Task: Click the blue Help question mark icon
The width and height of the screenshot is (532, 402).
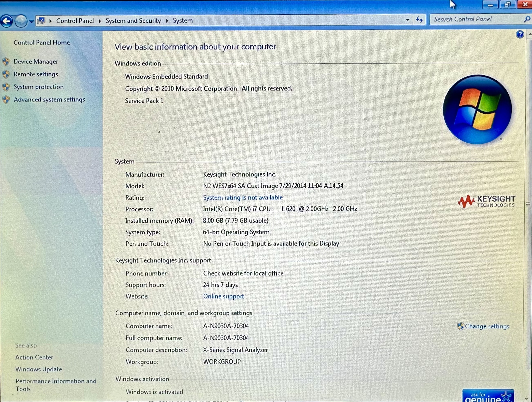Action: 520,34
